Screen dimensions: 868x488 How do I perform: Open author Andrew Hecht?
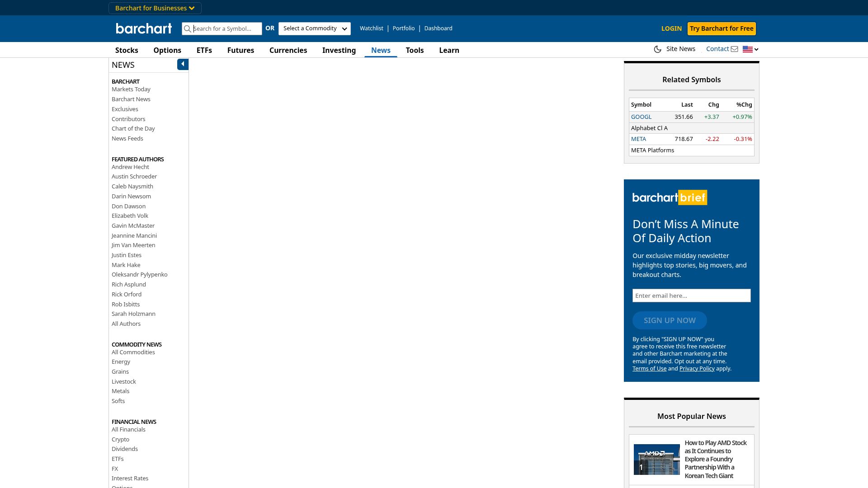pyautogui.click(x=130, y=167)
